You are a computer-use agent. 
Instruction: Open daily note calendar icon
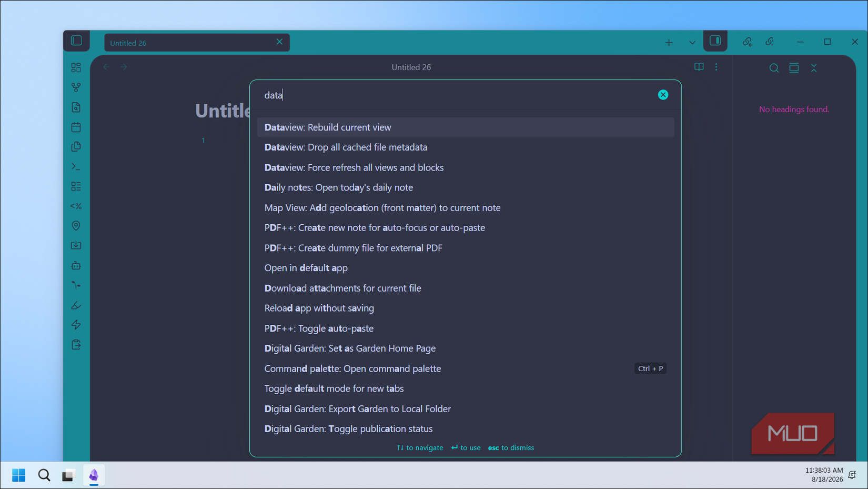[76, 127]
